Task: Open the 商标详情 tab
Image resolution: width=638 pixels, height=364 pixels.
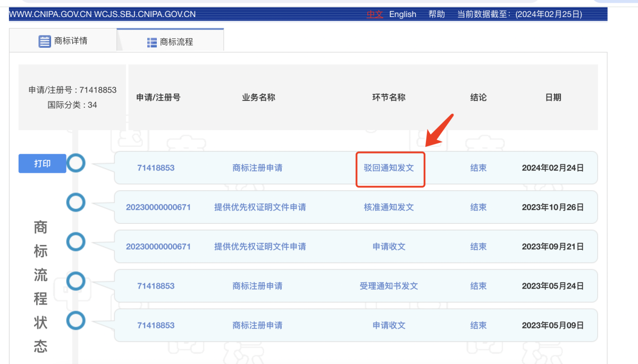Action: tap(63, 40)
